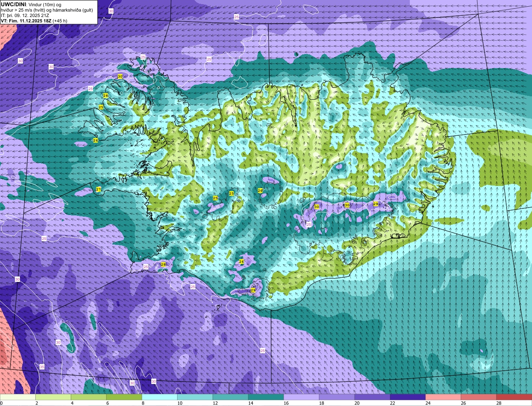Image resolution: width=532 pixels, height=406 pixels.
Task: Select the 20–22 m/s legend color swatch
Action: (x=372, y=397)
